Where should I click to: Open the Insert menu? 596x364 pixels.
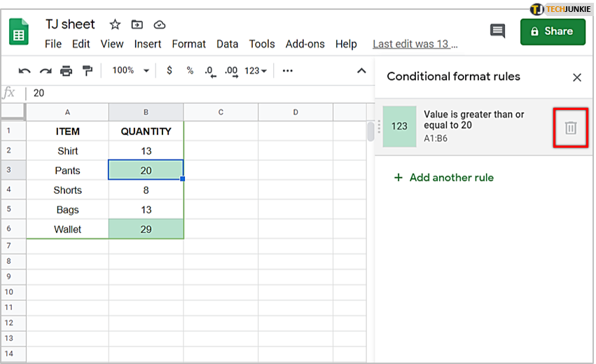[x=148, y=44]
